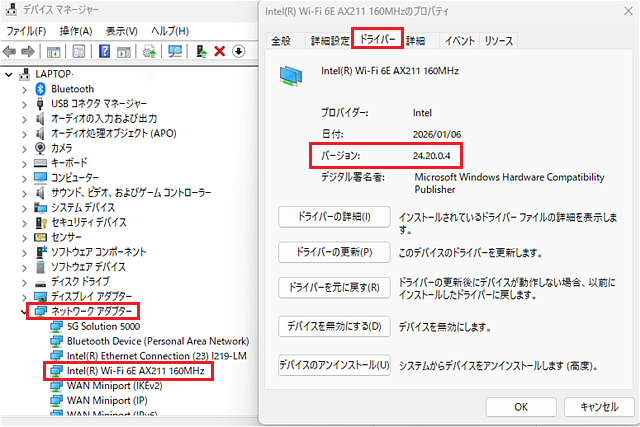
Task: Select WAN Miniport (IP)
Action: 107,400
